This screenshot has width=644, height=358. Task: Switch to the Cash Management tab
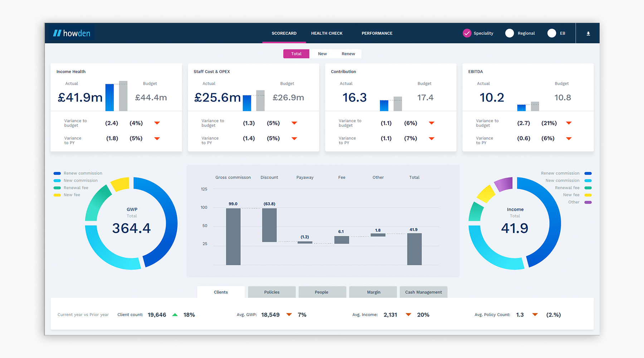click(424, 292)
